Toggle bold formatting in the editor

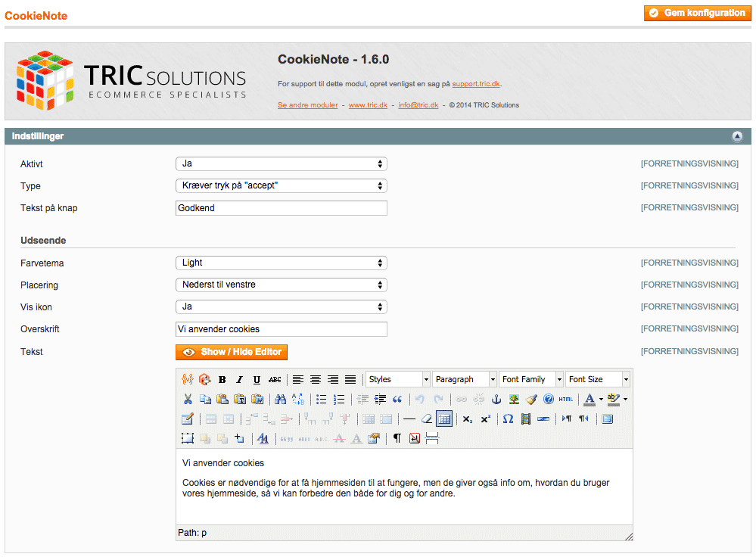(x=222, y=379)
